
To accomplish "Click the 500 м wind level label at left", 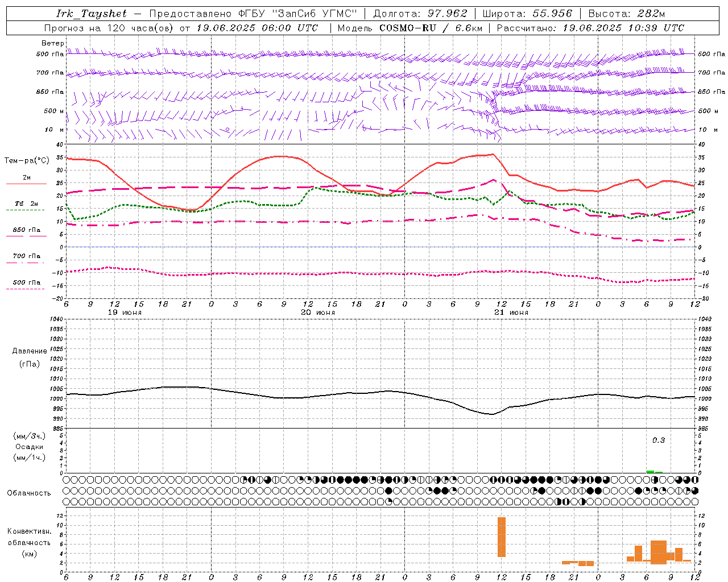I will pyautogui.click(x=54, y=111).
